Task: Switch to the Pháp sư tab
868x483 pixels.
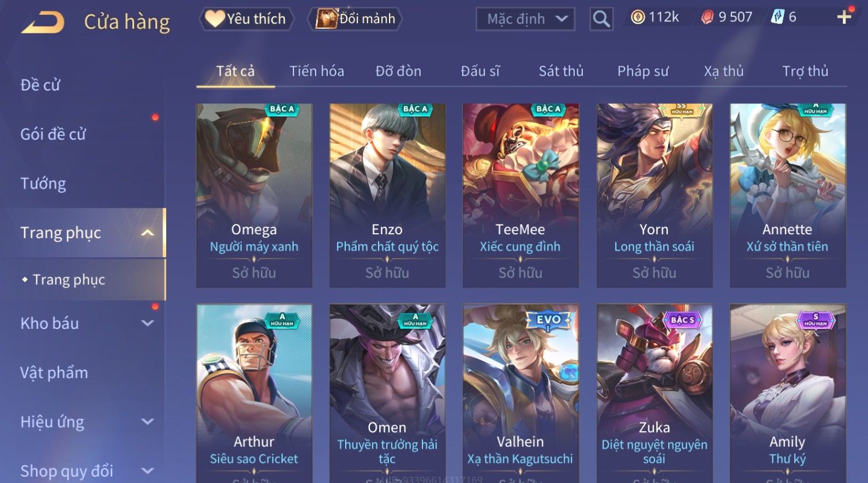Action: click(x=642, y=71)
